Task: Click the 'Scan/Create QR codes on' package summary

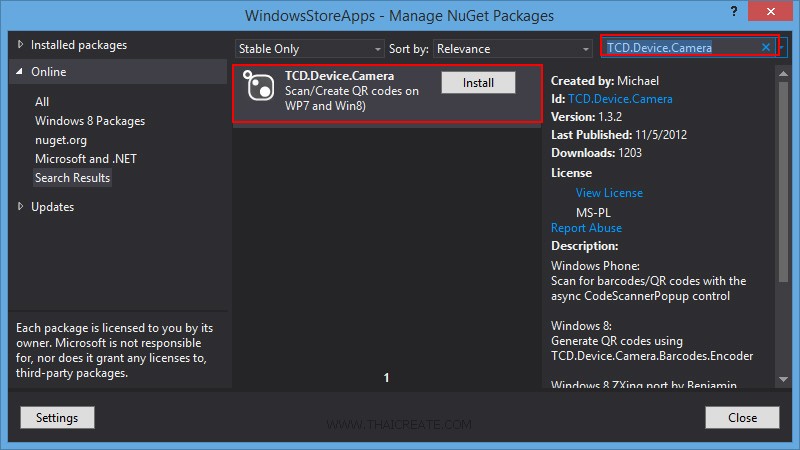Action: (352, 91)
